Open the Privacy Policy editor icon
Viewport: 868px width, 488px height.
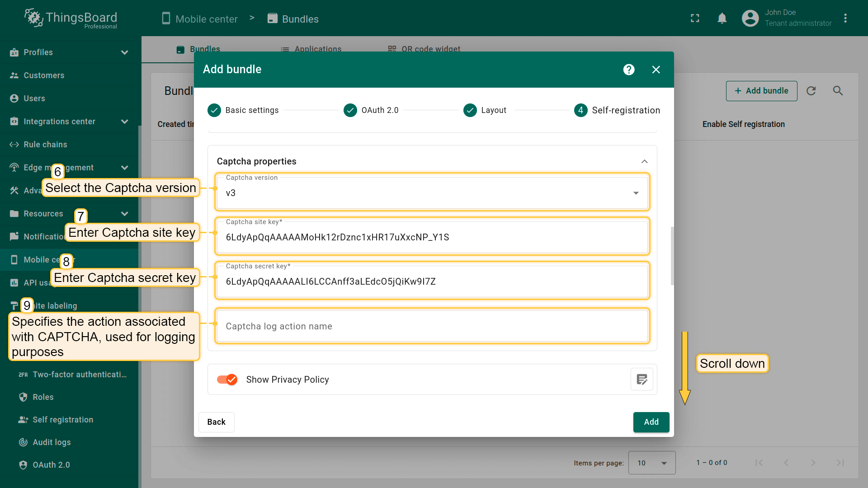[642, 380]
